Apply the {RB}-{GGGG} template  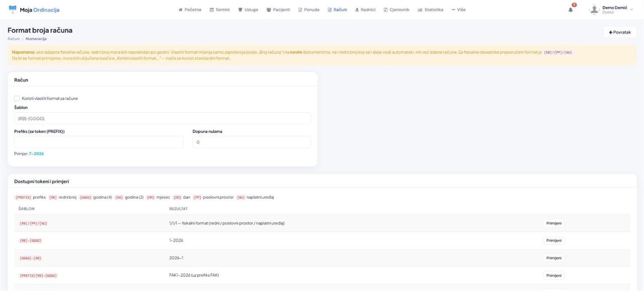point(553,241)
